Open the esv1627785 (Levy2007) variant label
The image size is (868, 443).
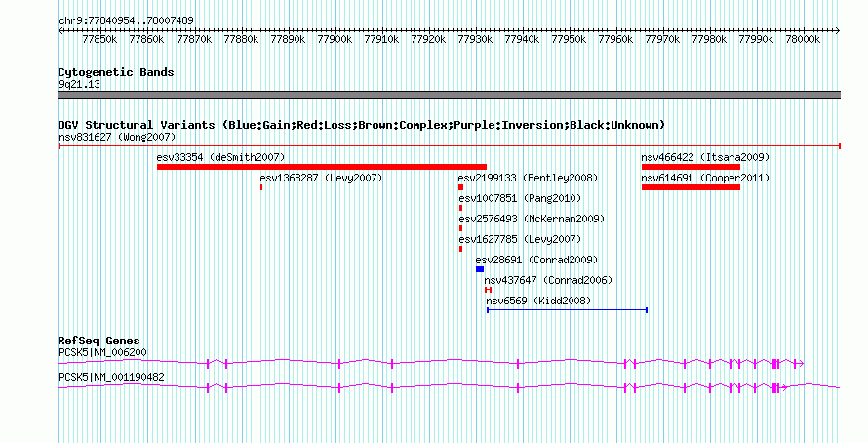click(x=521, y=239)
